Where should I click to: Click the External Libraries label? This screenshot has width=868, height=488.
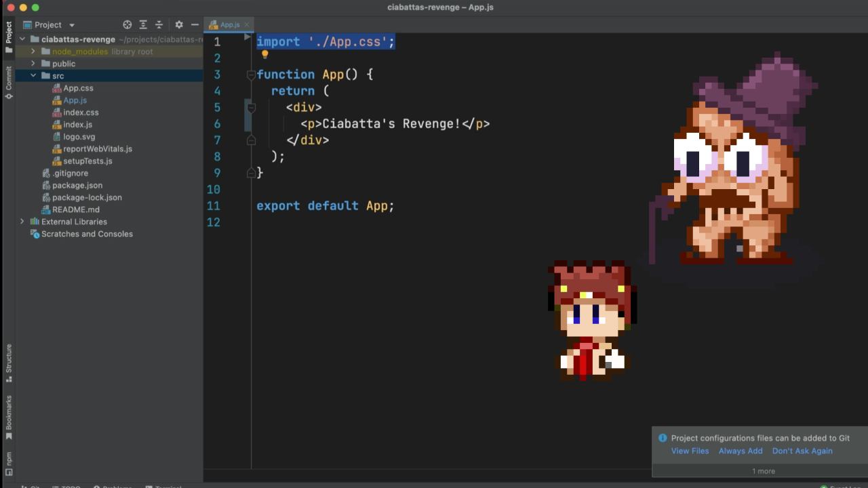click(74, 222)
